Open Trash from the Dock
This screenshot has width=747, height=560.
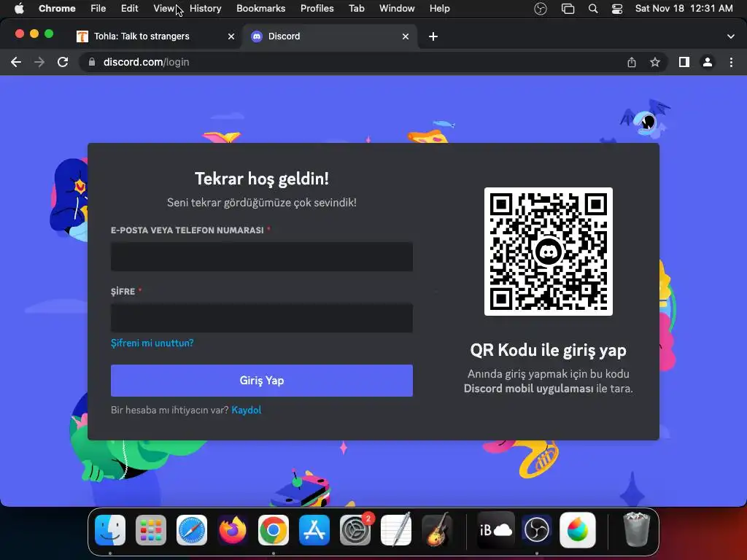[636, 530]
